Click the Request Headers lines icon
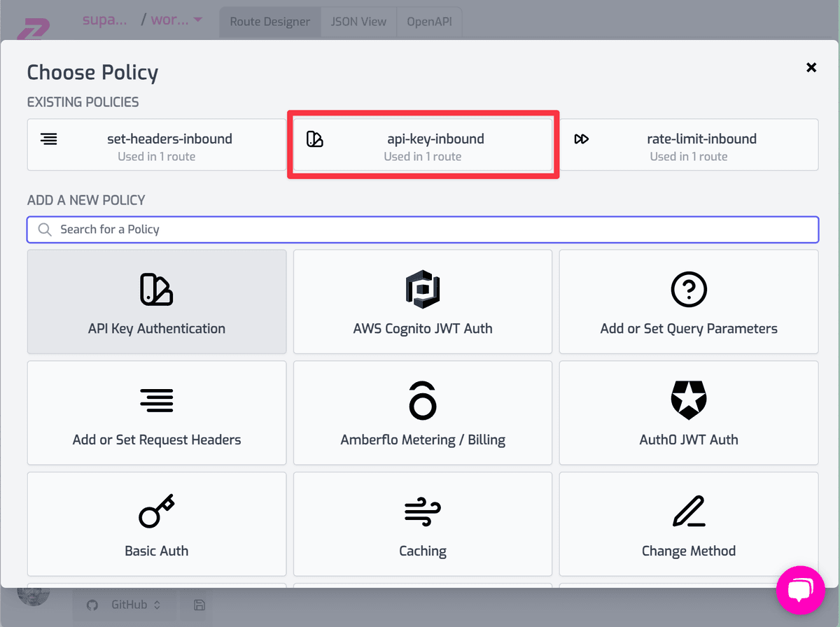 [x=157, y=400]
